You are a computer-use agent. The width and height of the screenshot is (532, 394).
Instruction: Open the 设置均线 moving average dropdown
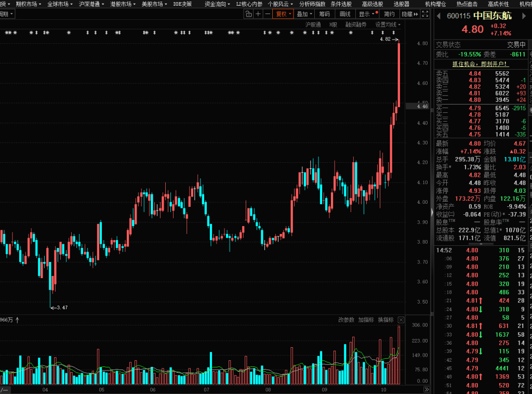(389, 24)
